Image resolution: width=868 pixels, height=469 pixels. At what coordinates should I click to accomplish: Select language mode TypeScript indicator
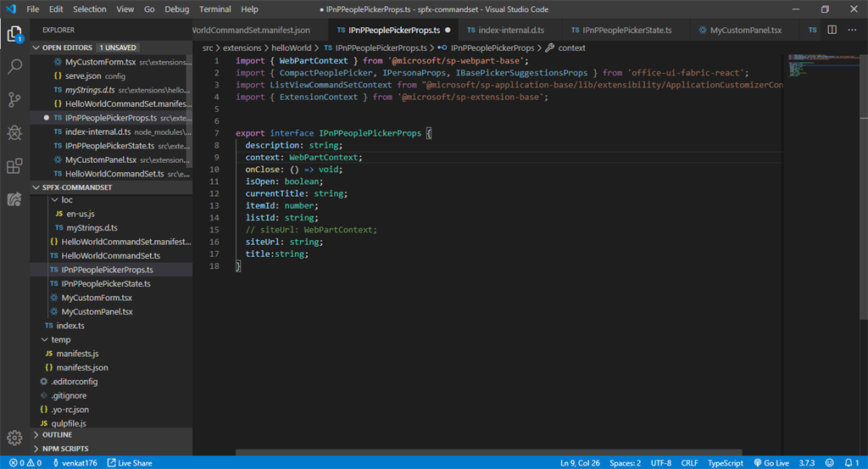(726, 463)
